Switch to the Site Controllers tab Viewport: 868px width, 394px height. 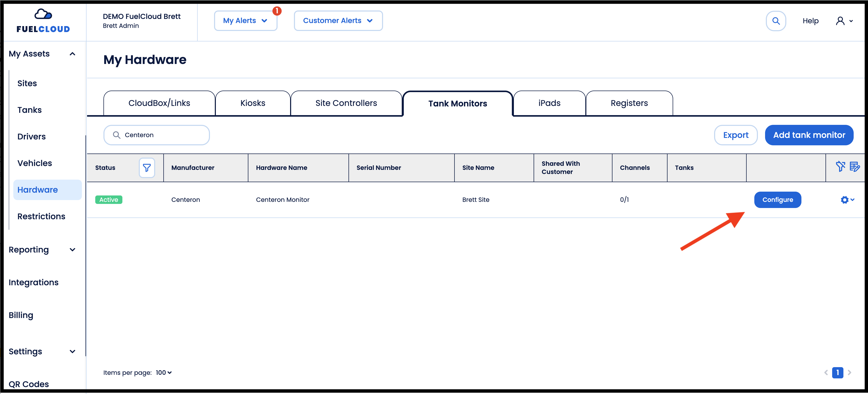point(346,103)
